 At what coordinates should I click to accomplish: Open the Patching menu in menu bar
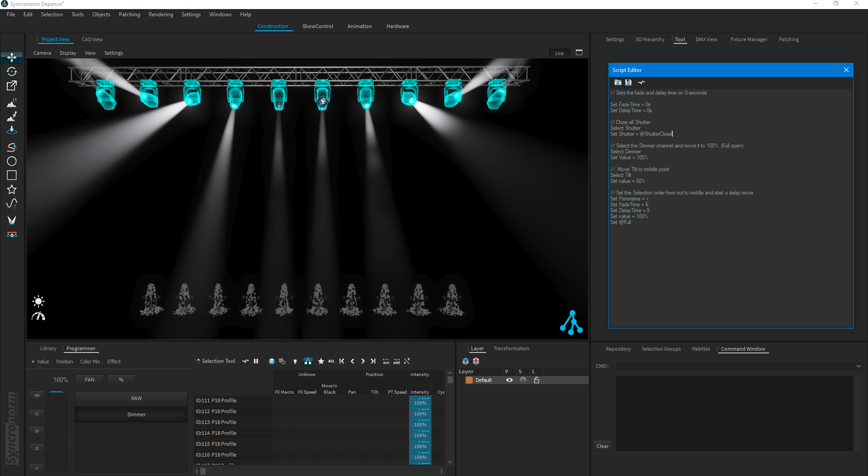129,14
